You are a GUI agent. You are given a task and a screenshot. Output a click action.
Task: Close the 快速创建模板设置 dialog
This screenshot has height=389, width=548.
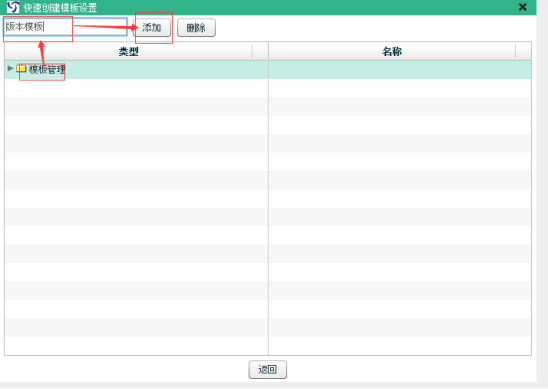coord(522,7)
